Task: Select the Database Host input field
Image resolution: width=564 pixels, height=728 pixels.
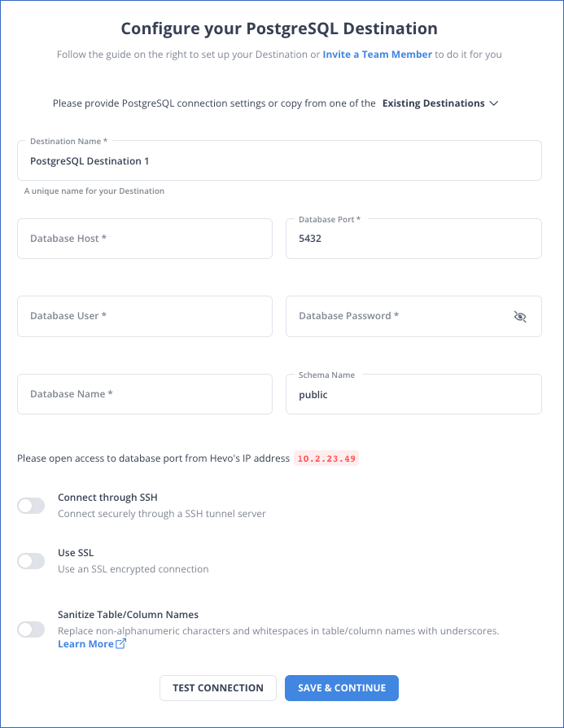Action: tap(145, 239)
